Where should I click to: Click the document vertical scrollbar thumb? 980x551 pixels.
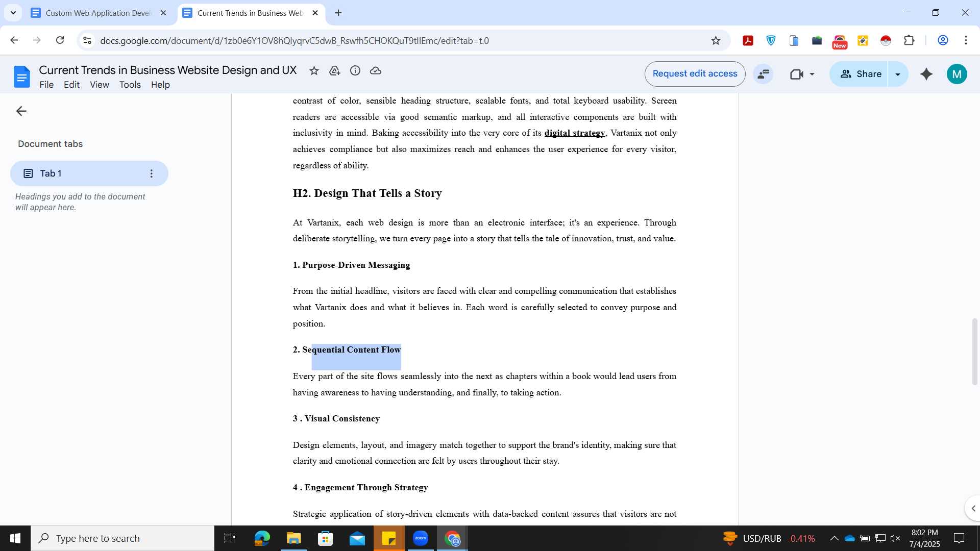pyautogui.click(x=974, y=352)
